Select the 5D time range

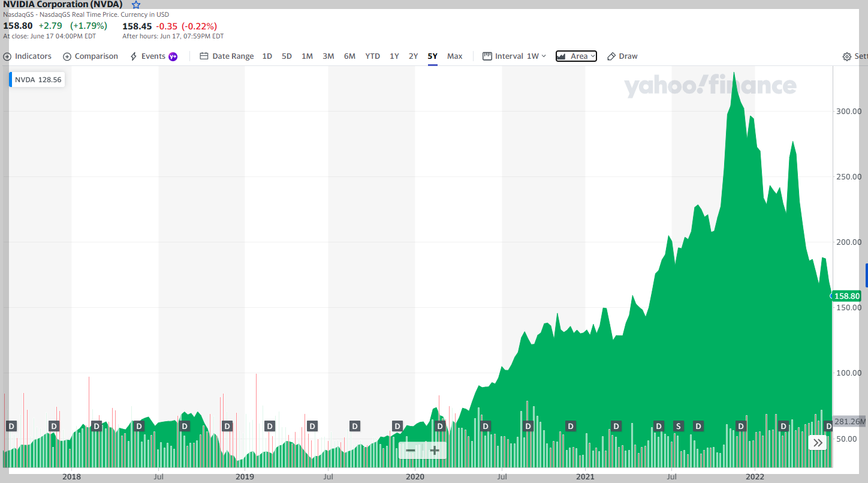[x=287, y=56]
